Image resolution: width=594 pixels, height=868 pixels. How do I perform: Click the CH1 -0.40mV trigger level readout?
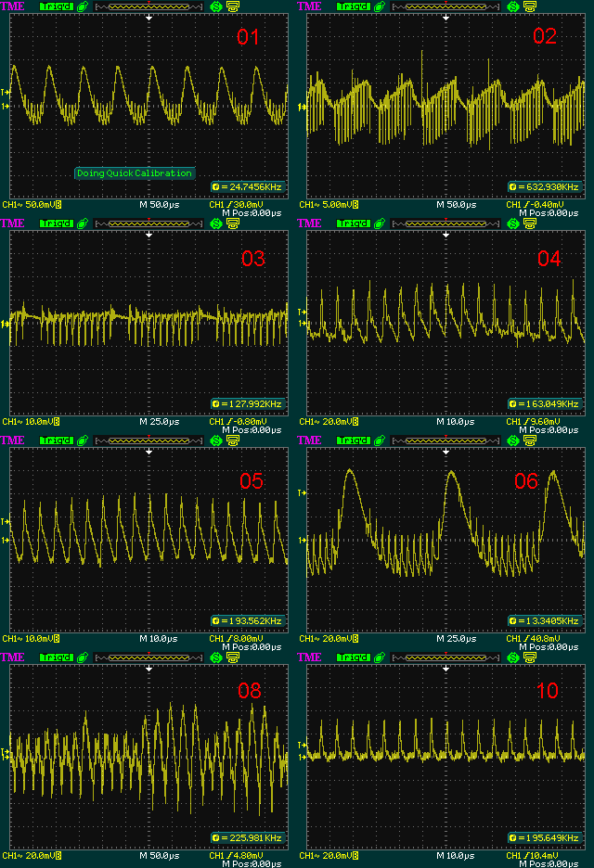(536, 205)
